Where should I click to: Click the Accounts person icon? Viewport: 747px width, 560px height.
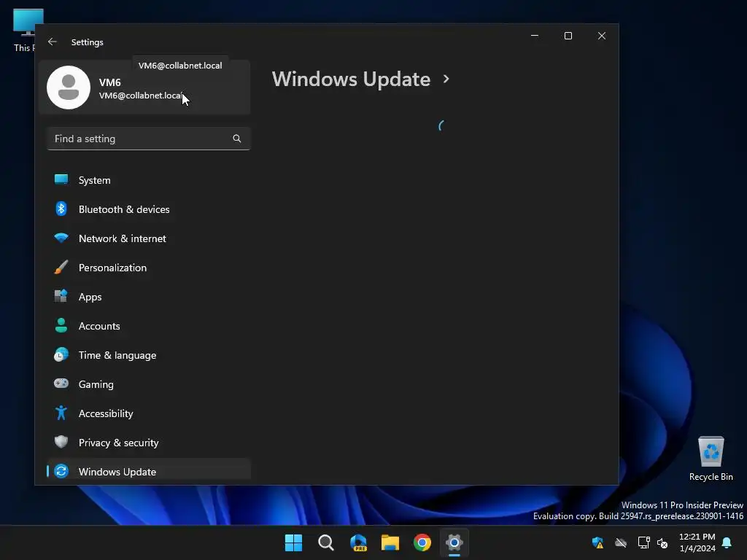[x=61, y=325]
